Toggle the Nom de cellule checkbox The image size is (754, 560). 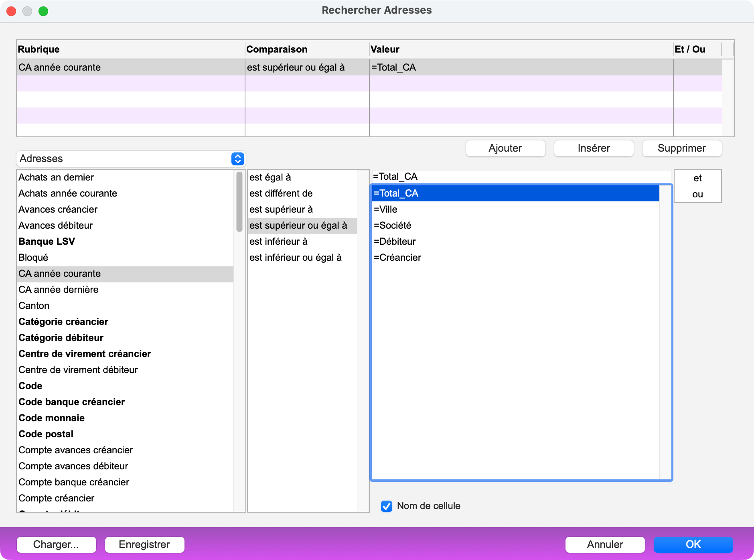click(x=387, y=506)
